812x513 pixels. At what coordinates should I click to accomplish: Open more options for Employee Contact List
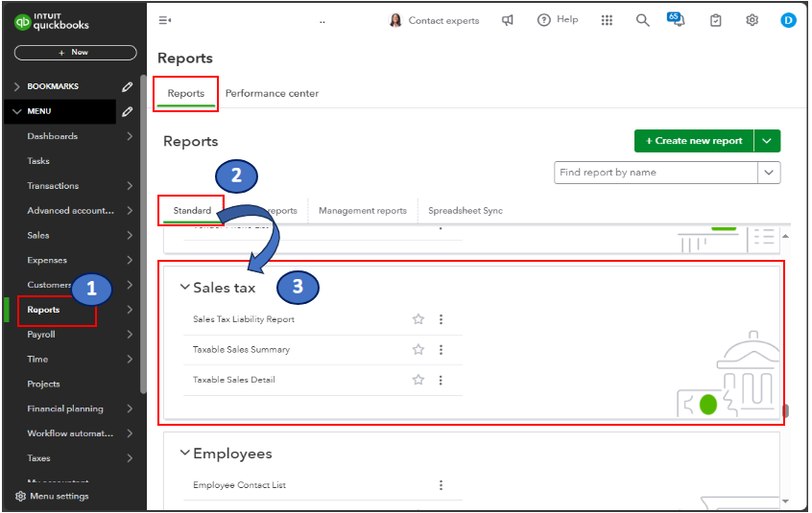[x=441, y=485]
